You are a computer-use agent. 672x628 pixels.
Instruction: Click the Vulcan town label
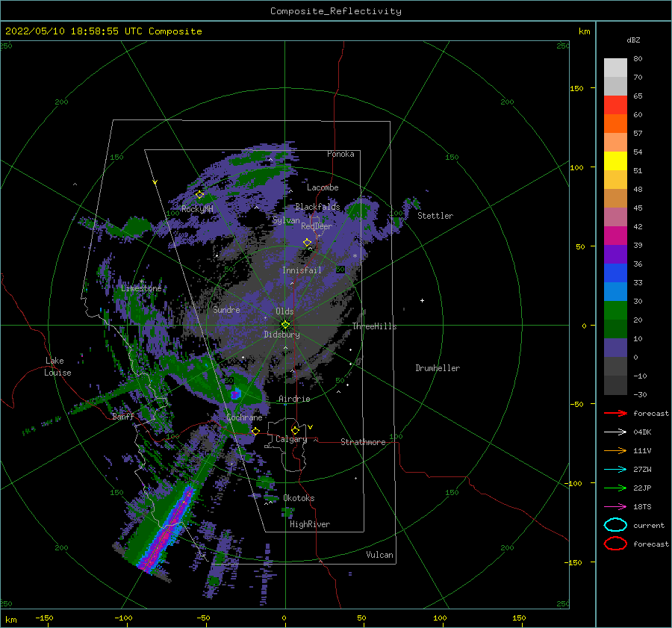(379, 555)
